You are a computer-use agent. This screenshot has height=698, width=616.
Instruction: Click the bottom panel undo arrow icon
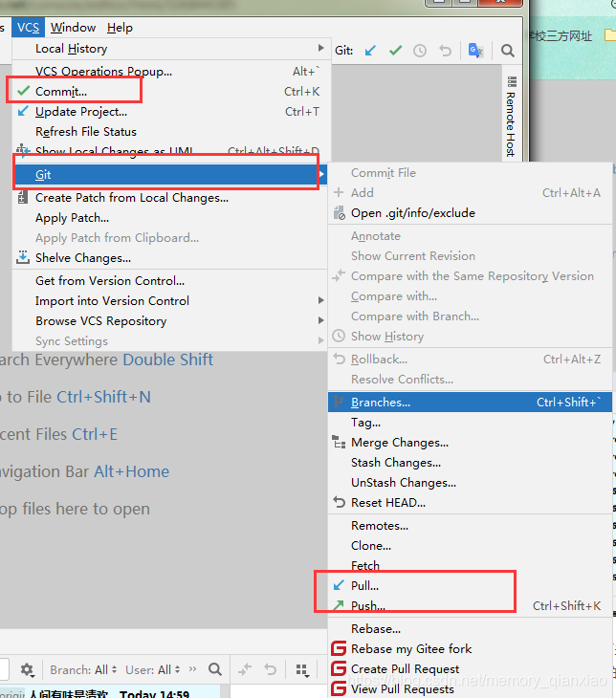point(270,669)
